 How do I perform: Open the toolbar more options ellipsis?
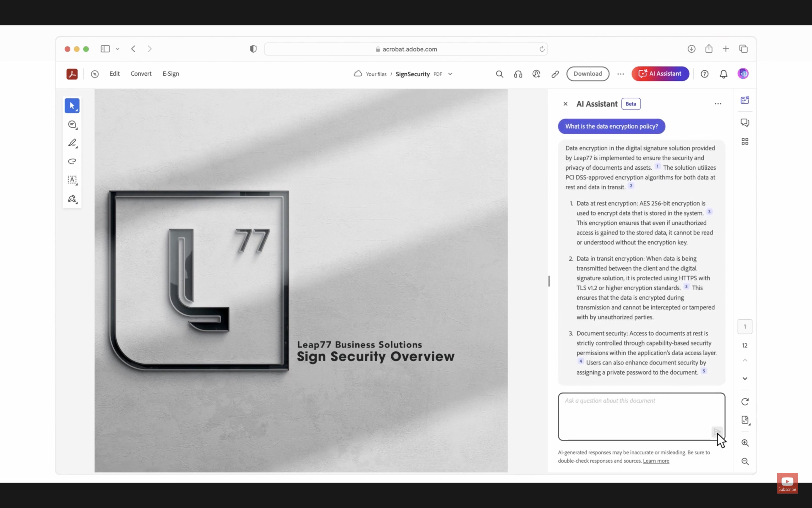(620, 74)
